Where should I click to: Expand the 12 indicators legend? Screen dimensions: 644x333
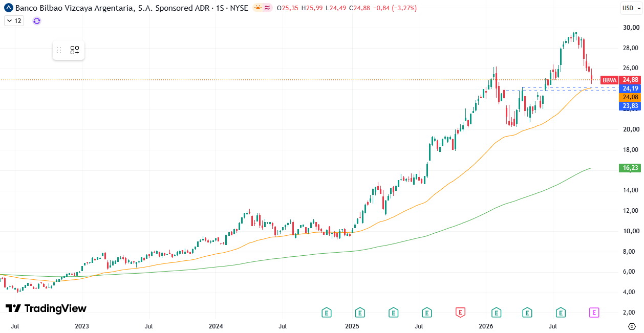click(x=14, y=21)
